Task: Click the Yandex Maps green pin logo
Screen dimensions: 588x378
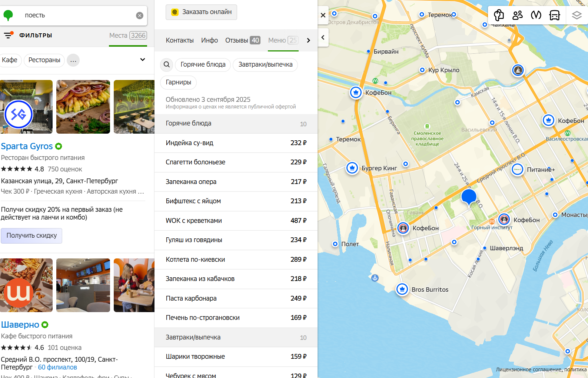Action: (x=8, y=15)
